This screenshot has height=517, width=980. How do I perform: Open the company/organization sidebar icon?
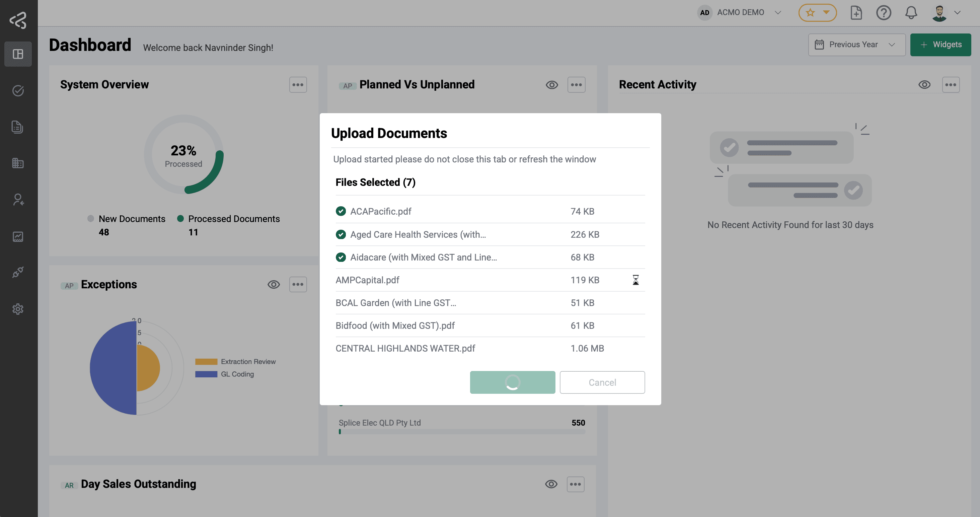[x=17, y=163]
